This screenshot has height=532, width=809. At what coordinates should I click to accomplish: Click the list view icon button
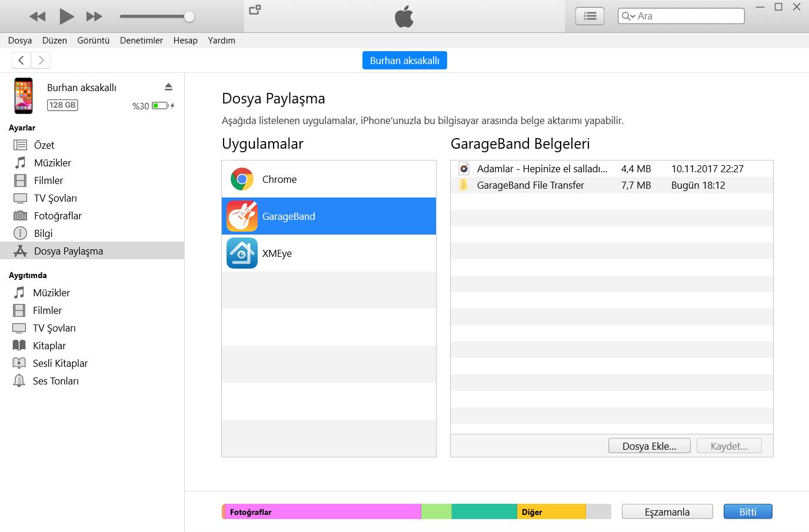pos(590,16)
